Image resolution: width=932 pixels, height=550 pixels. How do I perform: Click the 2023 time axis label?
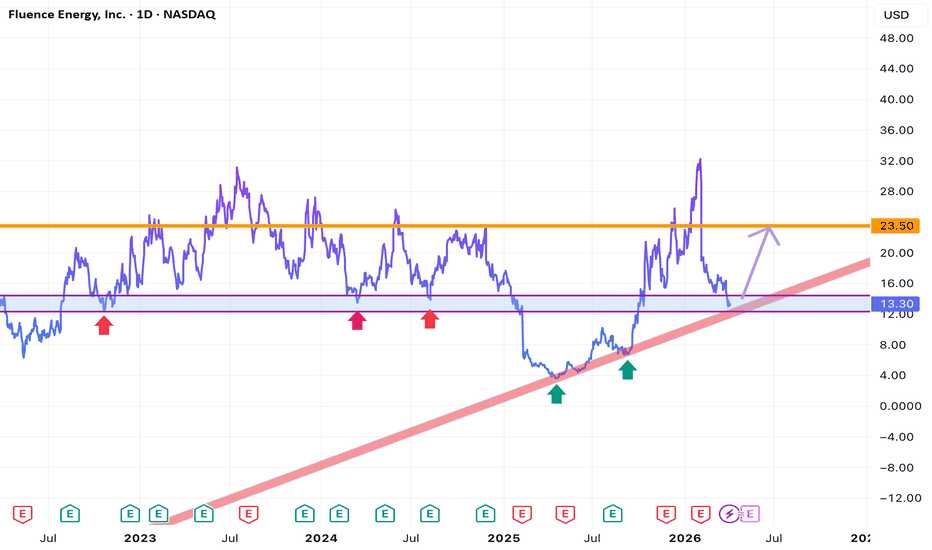tap(140, 539)
